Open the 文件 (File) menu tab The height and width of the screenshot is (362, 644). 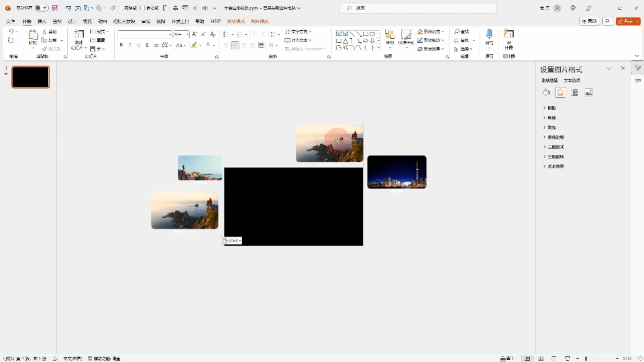point(11,21)
